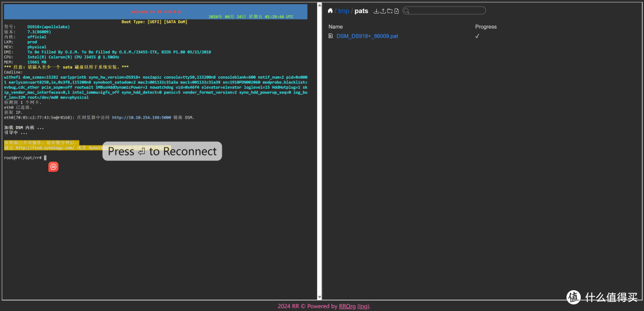
Task: Click the 7.3(86009) version value
Action: (39, 32)
